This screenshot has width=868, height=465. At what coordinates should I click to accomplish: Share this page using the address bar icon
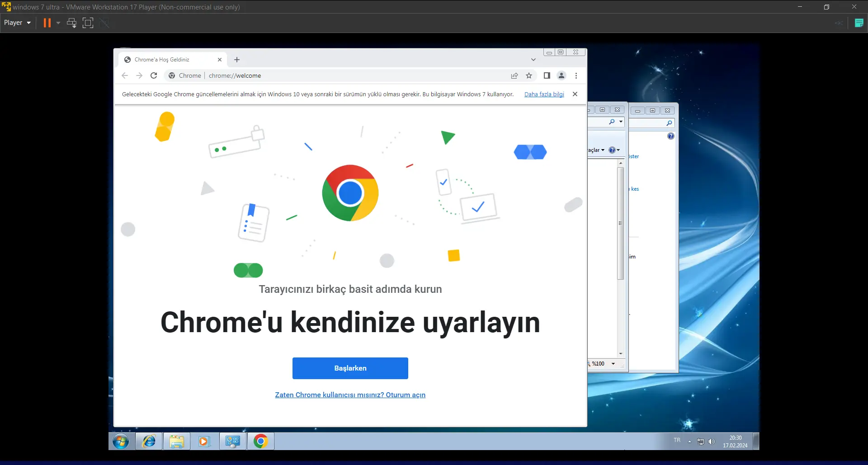pyautogui.click(x=514, y=75)
